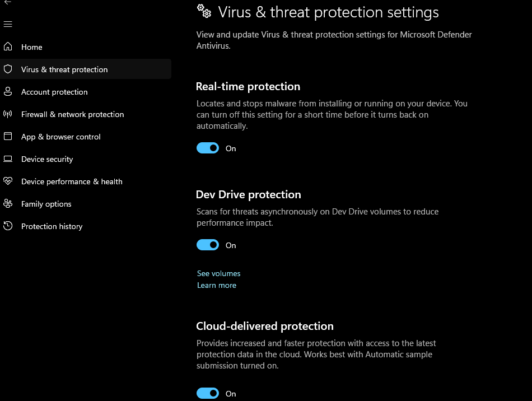The image size is (532, 401).
Task: Click the Home house icon
Action: [8, 47]
